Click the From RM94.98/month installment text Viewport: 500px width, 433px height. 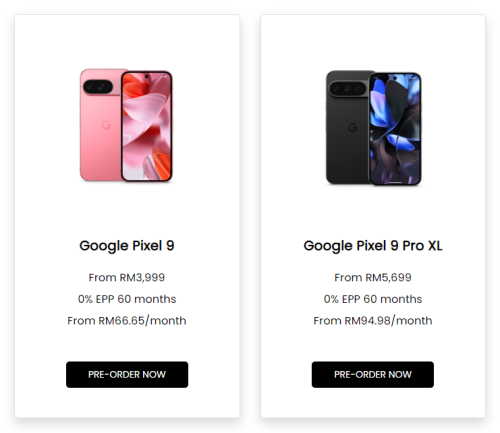(373, 321)
